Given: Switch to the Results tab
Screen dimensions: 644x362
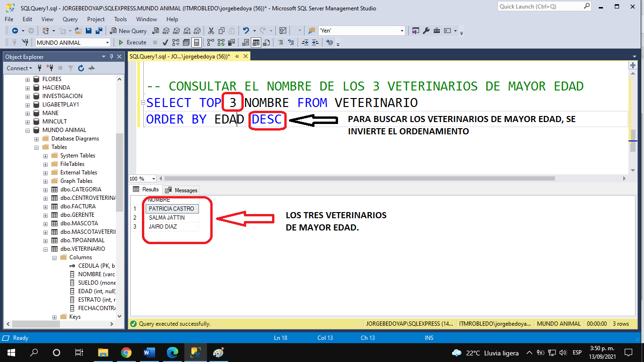Looking at the screenshot, I should (x=146, y=189).
